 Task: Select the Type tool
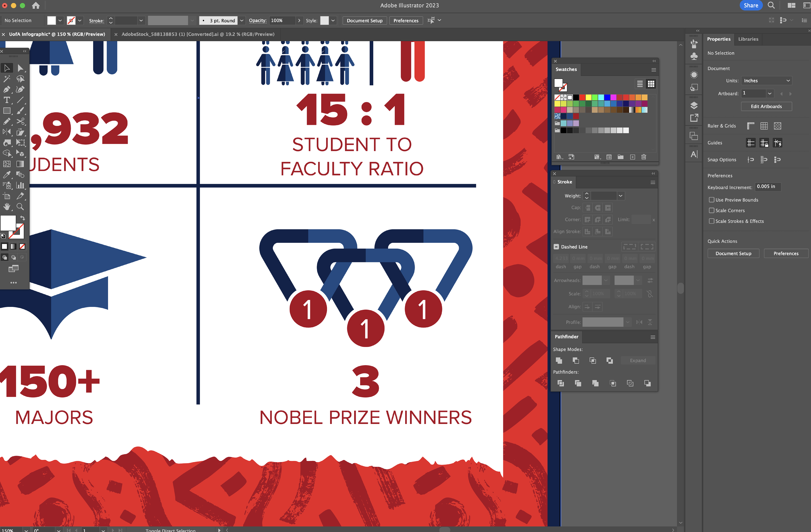point(6,100)
